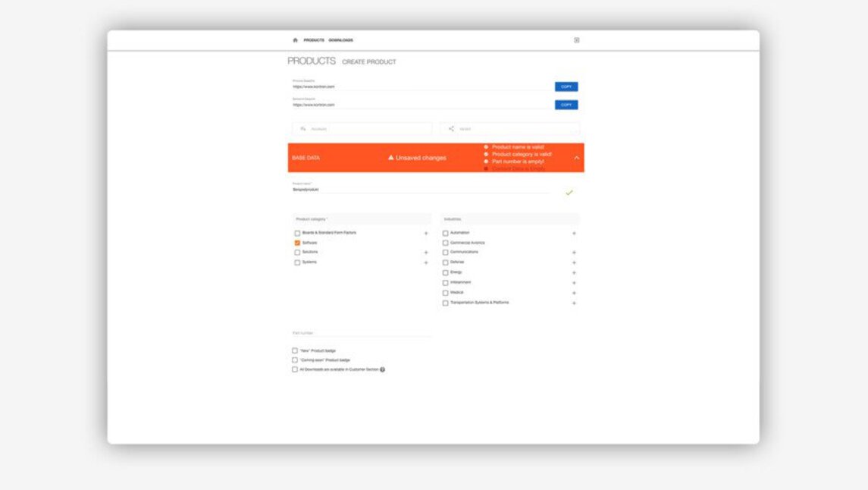Click the translate icon in the left box
The width and height of the screenshot is (868, 490).
click(x=303, y=129)
